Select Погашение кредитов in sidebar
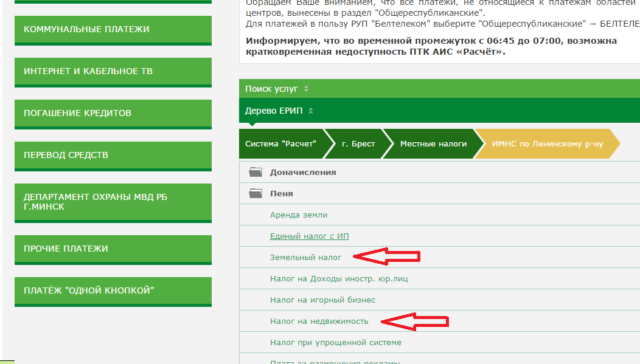The image size is (640, 364). point(113,114)
